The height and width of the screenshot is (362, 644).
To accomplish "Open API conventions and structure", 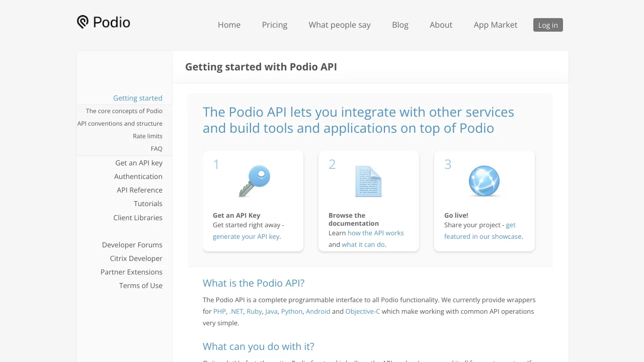I will pyautogui.click(x=120, y=124).
